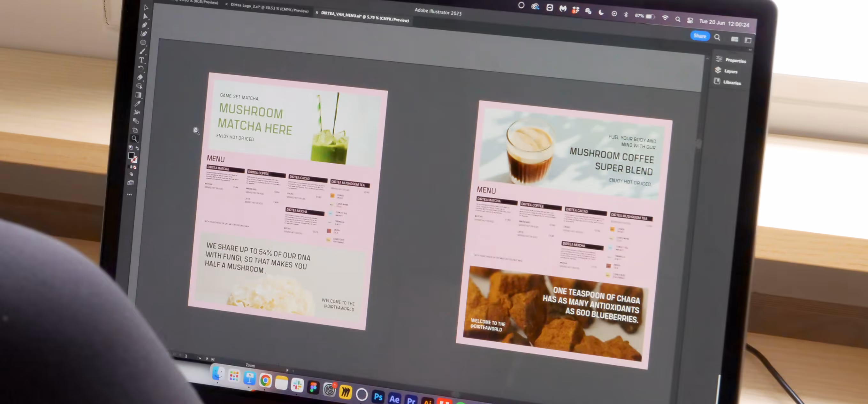Select the Zoom tool in toolbar
The width and height of the screenshot is (868, 404).
[134, 139]
